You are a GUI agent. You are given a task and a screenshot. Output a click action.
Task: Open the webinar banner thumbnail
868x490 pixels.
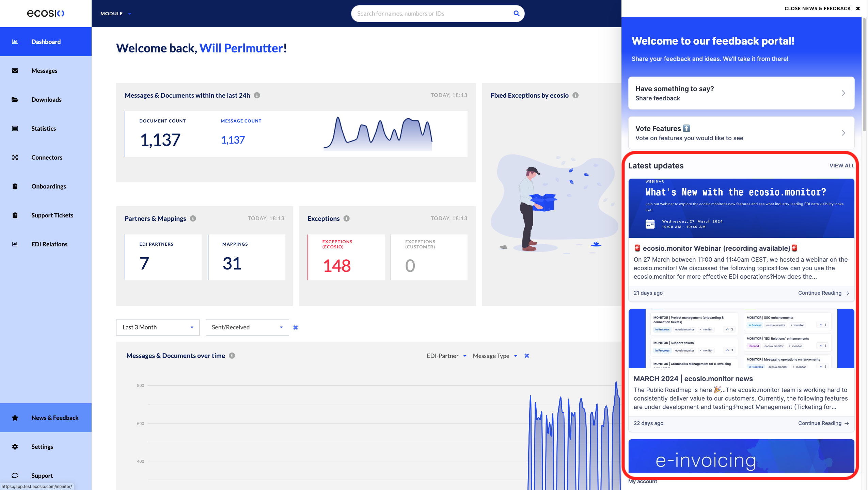(x=741, y=208)
